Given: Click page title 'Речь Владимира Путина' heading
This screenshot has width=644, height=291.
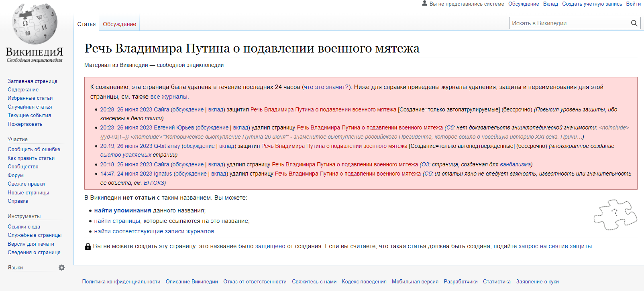Looking at the screenshot, I should [x=252, y=48].
